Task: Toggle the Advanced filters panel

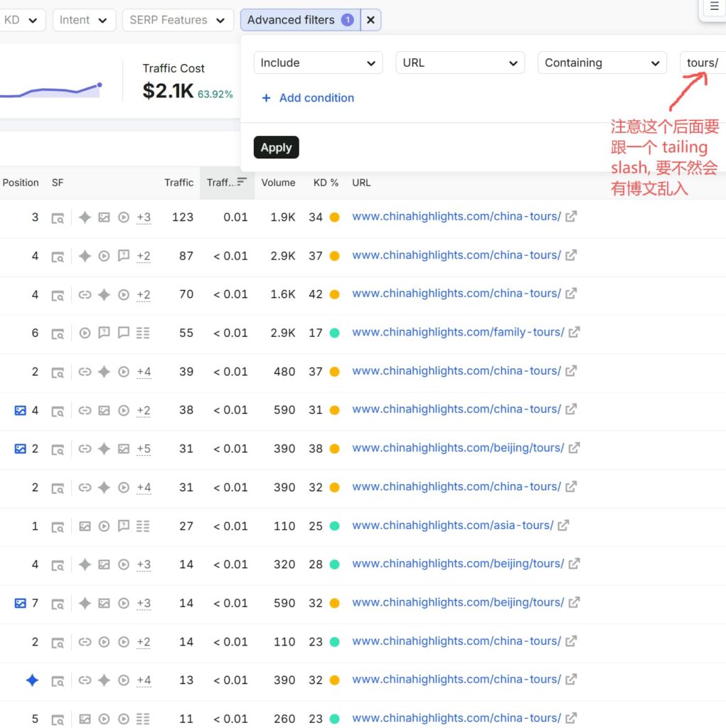Action: click(301, 20)
